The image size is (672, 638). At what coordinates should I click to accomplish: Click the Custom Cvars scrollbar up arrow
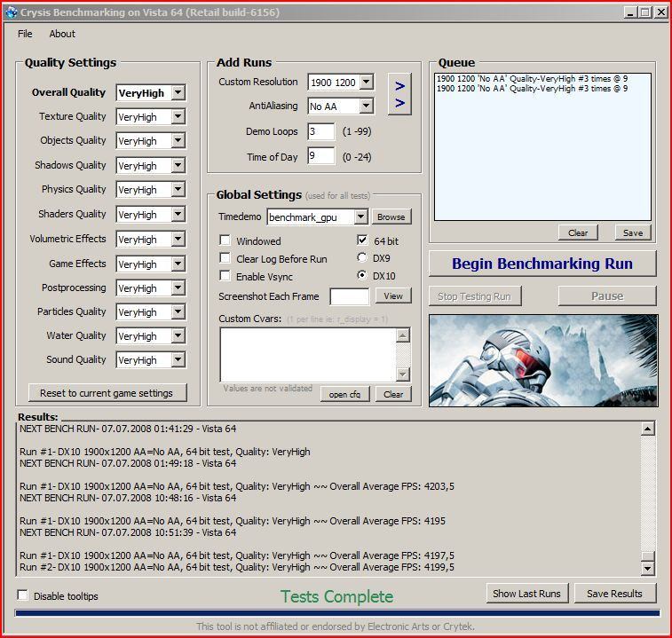(x=402, y=335)
